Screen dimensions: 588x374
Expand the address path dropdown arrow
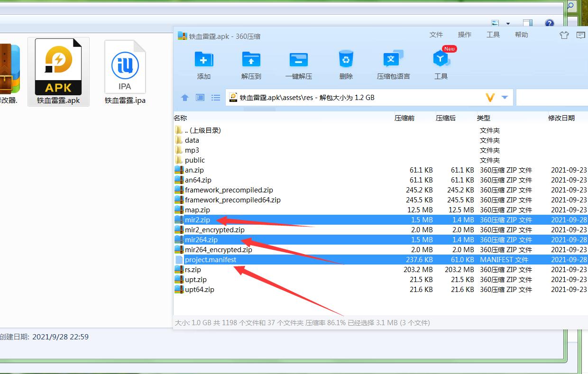(505, 98)
